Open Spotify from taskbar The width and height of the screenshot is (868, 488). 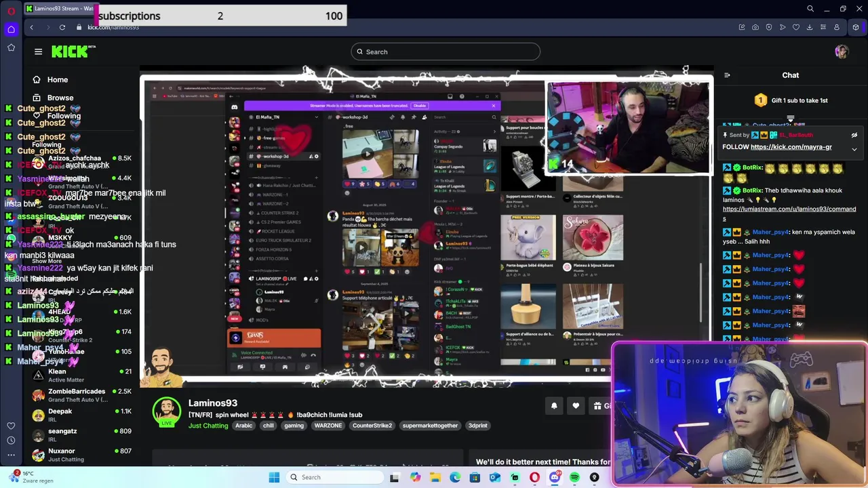click(574, 477)
